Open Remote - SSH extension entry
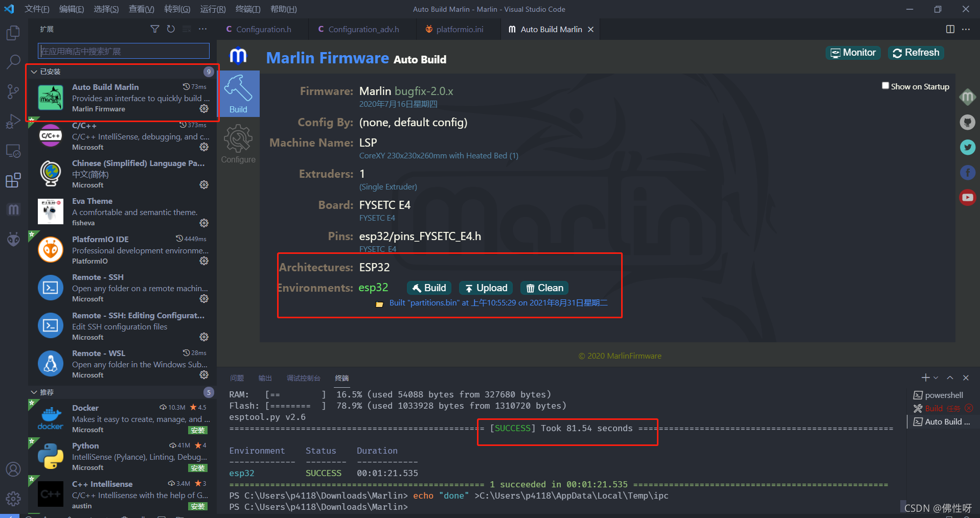 point(123,288)
